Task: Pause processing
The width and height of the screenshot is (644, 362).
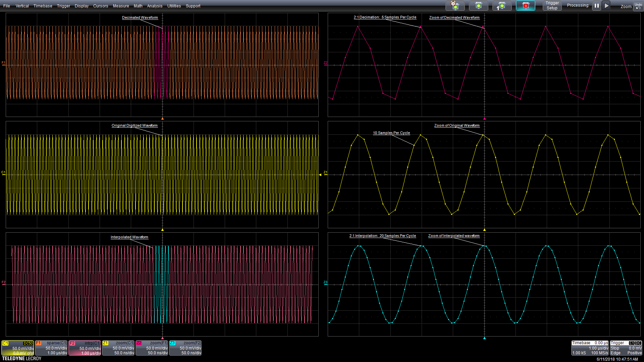Action: click(x=596, y=6)
